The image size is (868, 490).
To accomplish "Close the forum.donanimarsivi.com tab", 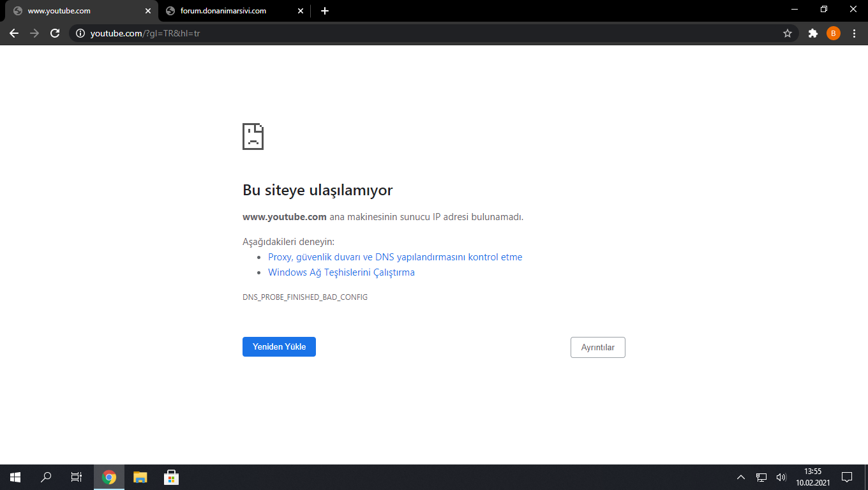I will click(x=301, y=11).
